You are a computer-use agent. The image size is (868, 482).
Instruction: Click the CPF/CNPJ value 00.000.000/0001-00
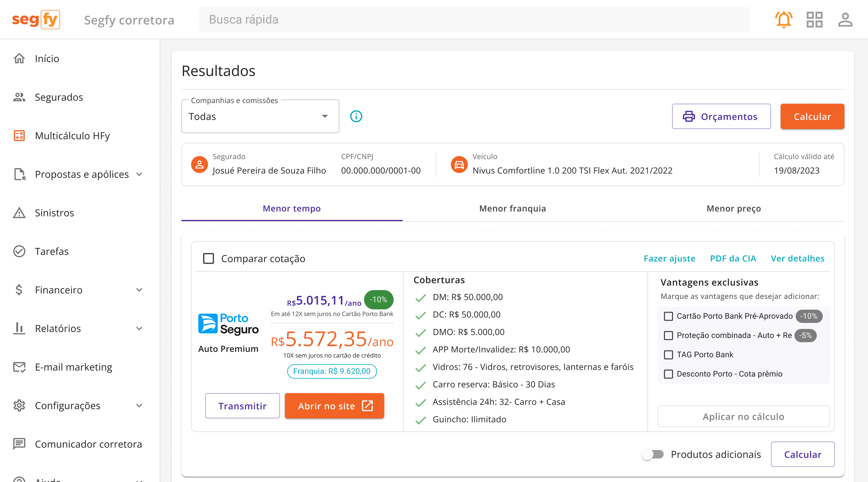tap(381, 170)
